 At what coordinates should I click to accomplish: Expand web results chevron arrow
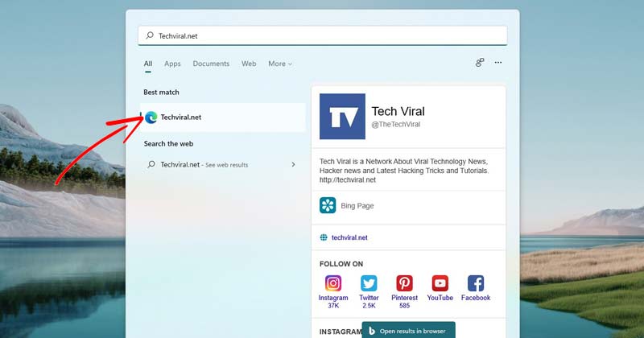click(293, 164)
